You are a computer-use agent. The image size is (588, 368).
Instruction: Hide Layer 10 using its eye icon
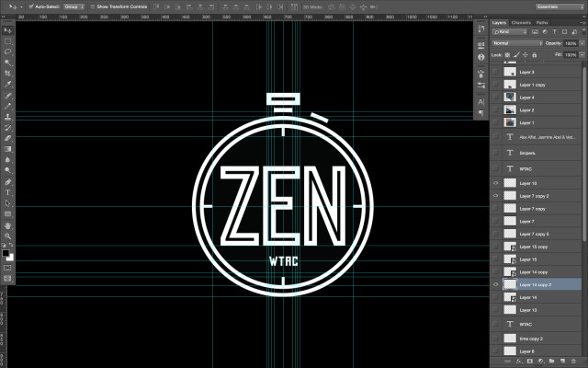(497, 183)
